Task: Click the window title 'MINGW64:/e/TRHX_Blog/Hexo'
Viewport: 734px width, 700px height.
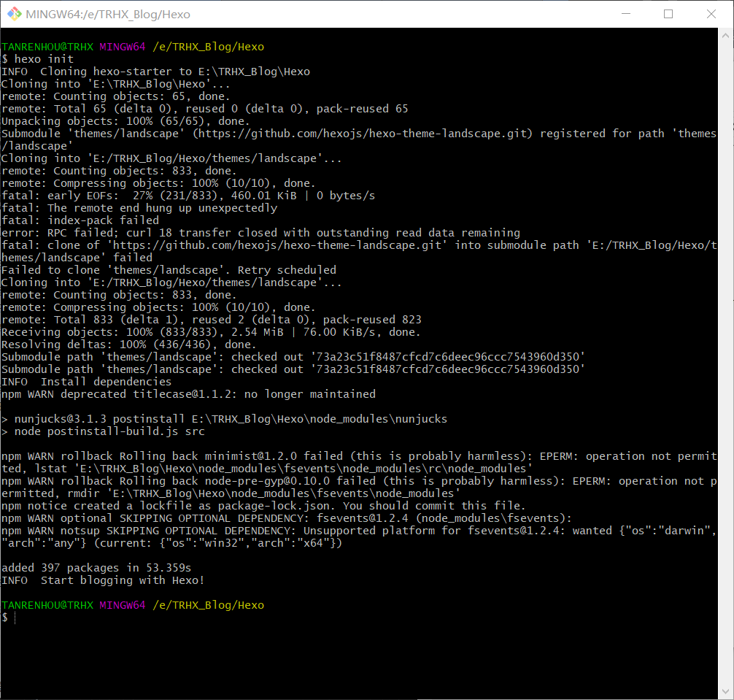Action: click(x=108, y=15)
